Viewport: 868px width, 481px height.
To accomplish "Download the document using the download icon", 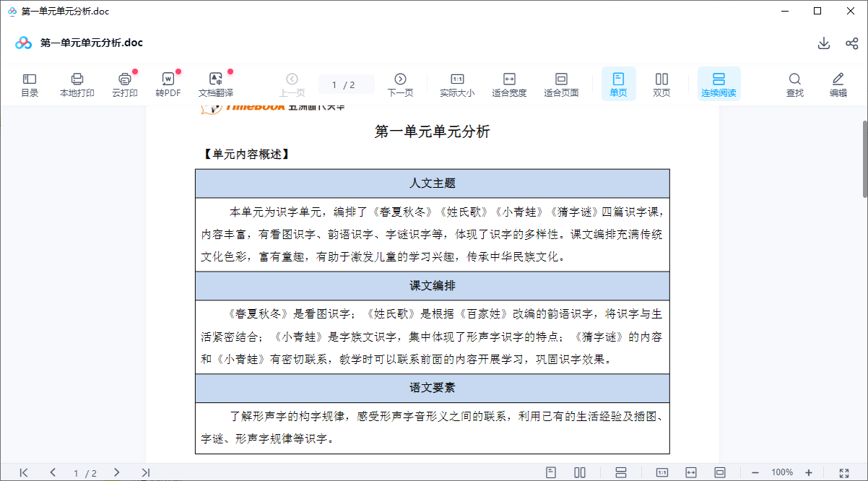I will [823, 43].
